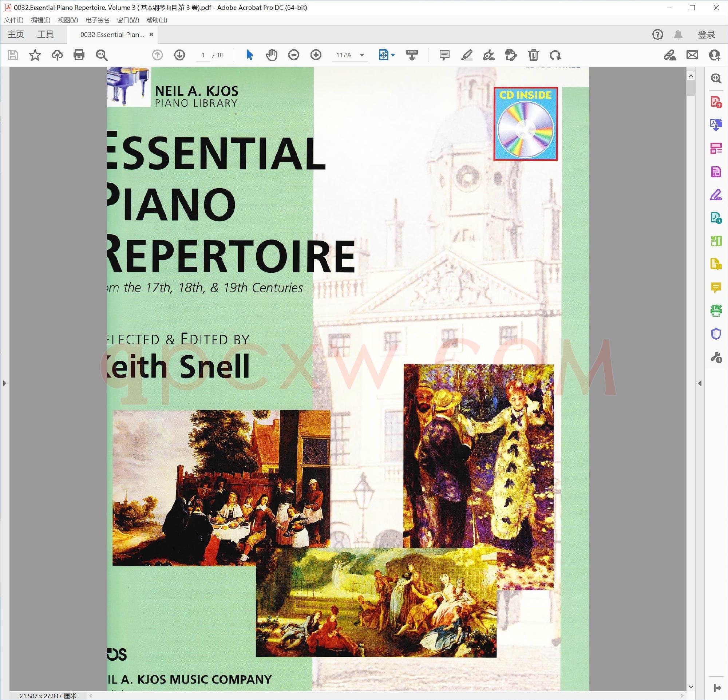
Task: Click the page number input field
Action: [203, 55]
